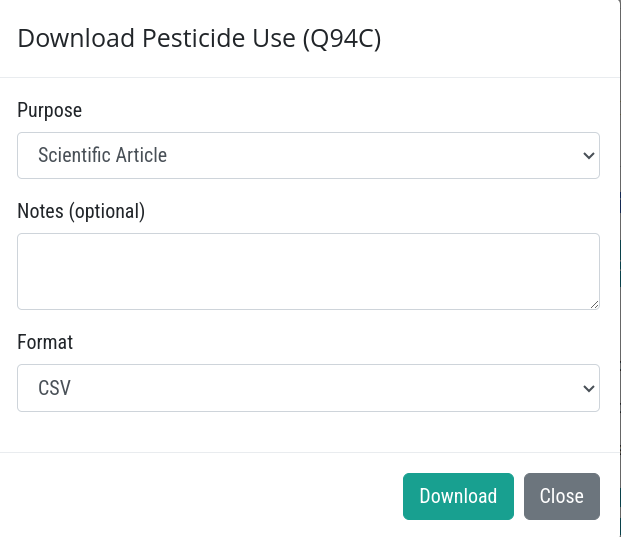Click the Purpose select chevron arrow
The height and width of the screenshot is (537, 621).
[x=589, y=156]
